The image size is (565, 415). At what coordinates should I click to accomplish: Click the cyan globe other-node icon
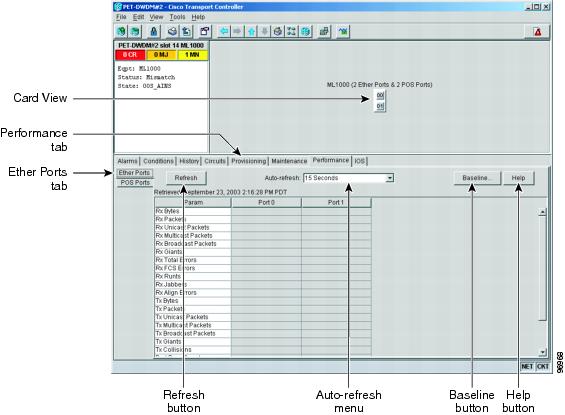point(306,32)
